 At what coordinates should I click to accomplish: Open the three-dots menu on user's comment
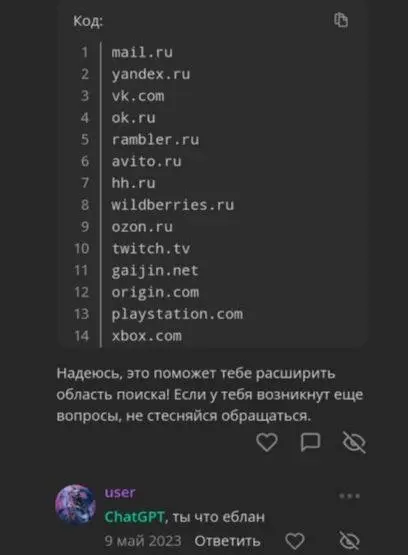click(x=350, y=496)
